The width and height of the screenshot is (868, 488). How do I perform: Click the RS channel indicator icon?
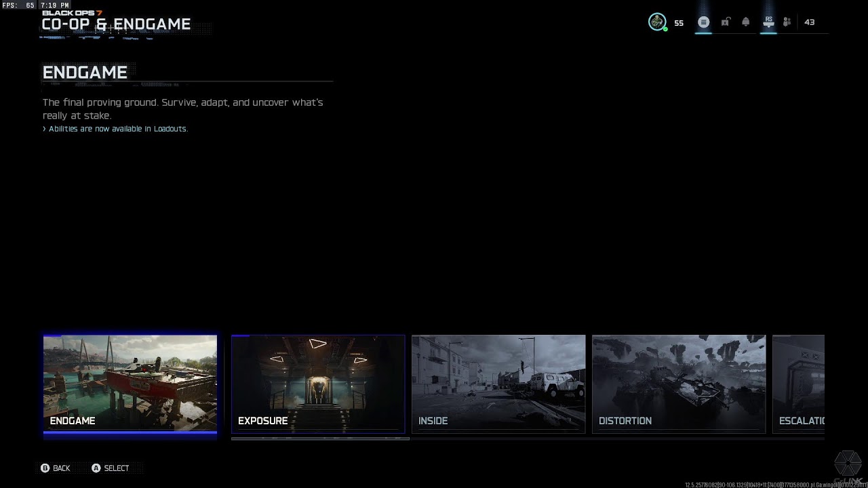(768, 22)
